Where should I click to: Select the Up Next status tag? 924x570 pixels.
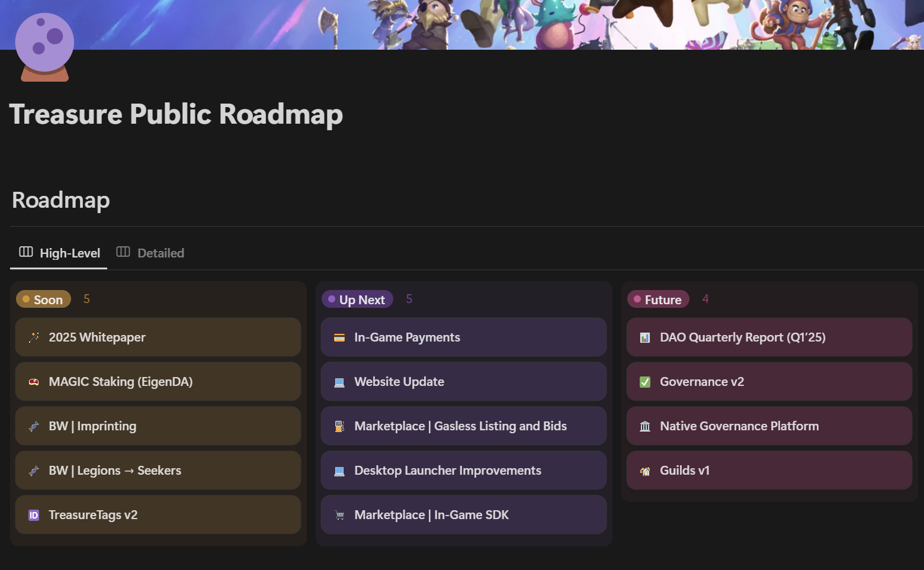[357, 300]
